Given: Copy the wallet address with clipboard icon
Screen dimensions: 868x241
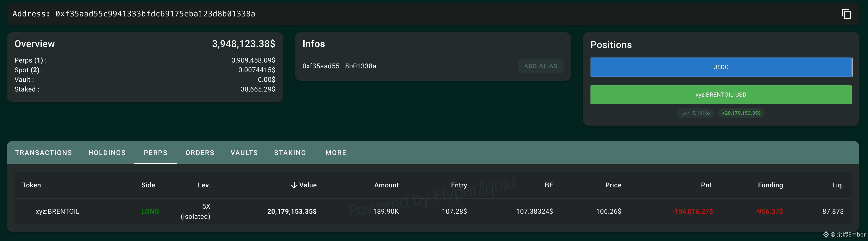Looking at the screenshot, I should pos(846,14).
